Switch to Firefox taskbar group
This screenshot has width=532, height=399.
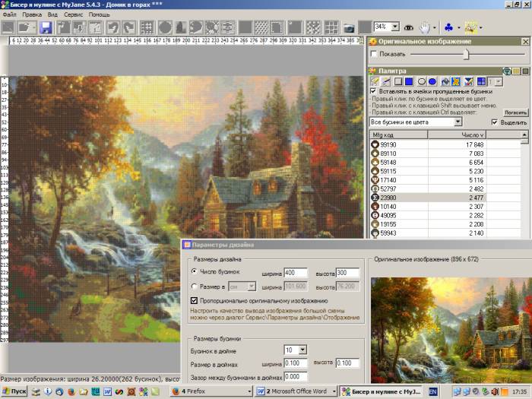coord(211,391)
